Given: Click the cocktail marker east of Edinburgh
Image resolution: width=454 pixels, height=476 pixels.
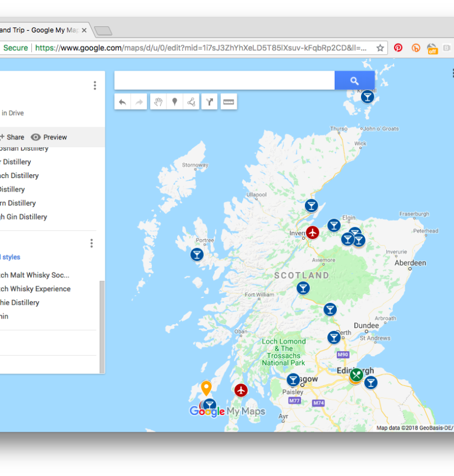Looking at the screenshot, I should pos(370,383).
